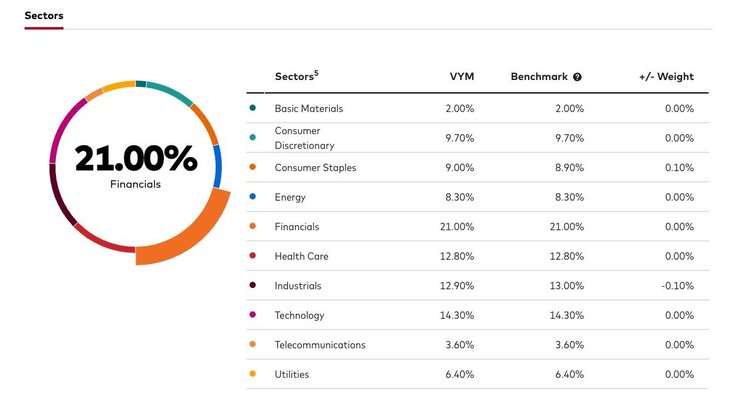Viewport: 740px width, 408px height.
Task: Click the Energy blue donut segment
Action: click(x=217, y=167)
